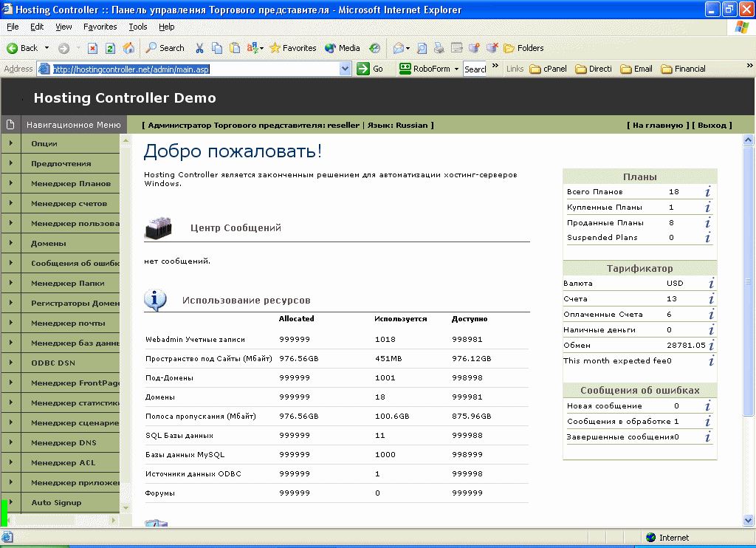Click info icon for Новая сообщение

707,405
